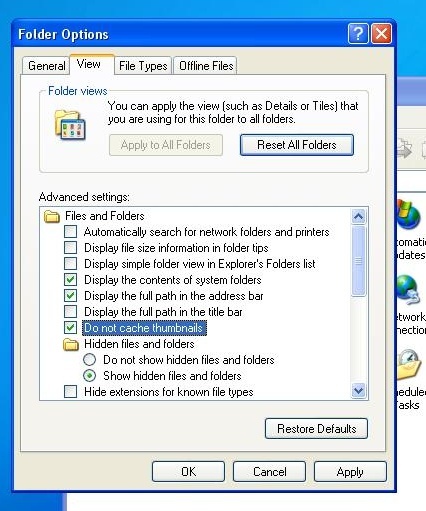Open Scheduled Tasks icon in background window
Viewport: 426px width, 511px height.
coord(410,365)
